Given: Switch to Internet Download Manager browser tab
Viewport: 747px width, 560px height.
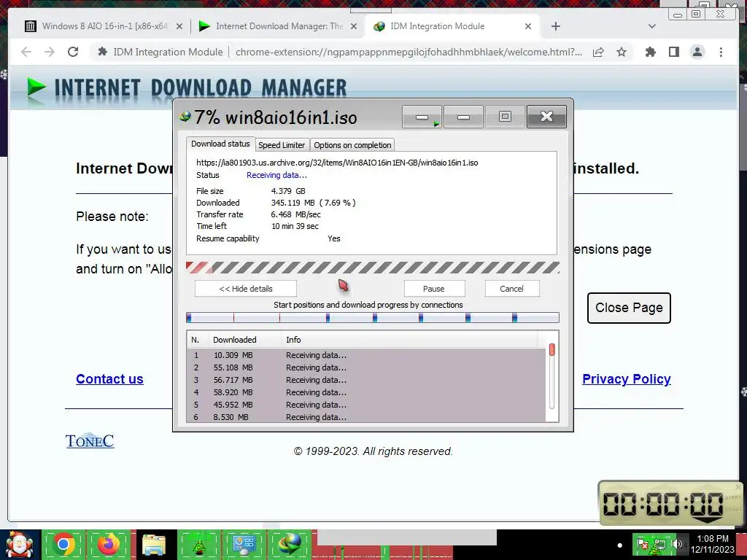Looking at the screenshot, I should point(278,26).
